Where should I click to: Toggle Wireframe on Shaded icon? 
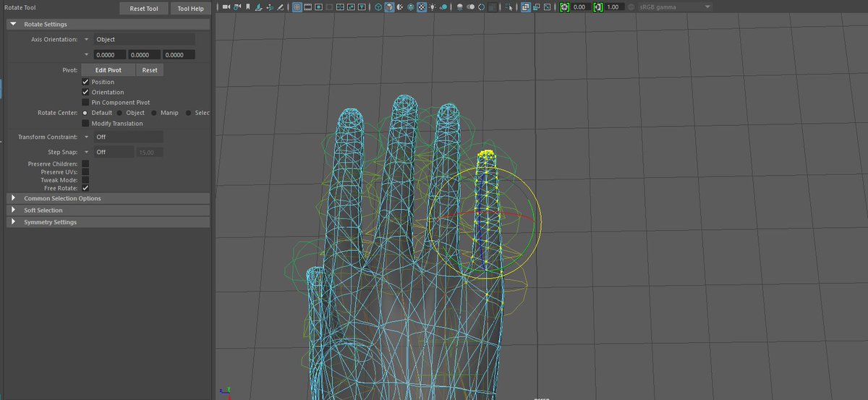coord(410,7)
